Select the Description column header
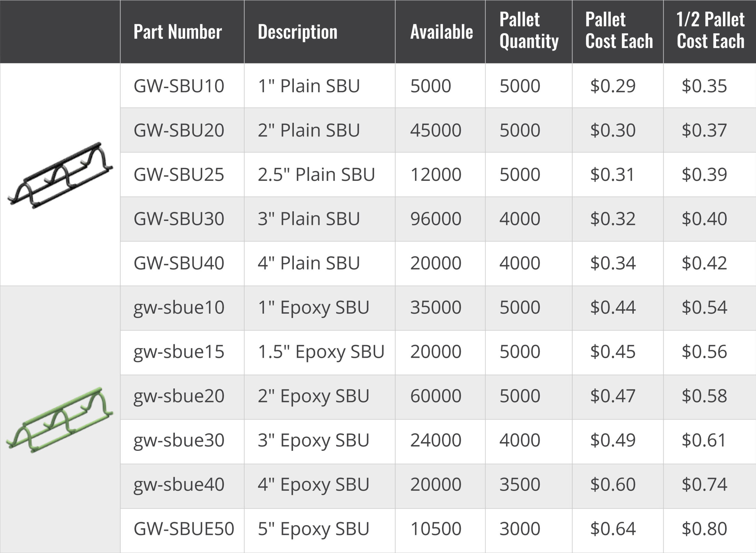 [297, 32]
